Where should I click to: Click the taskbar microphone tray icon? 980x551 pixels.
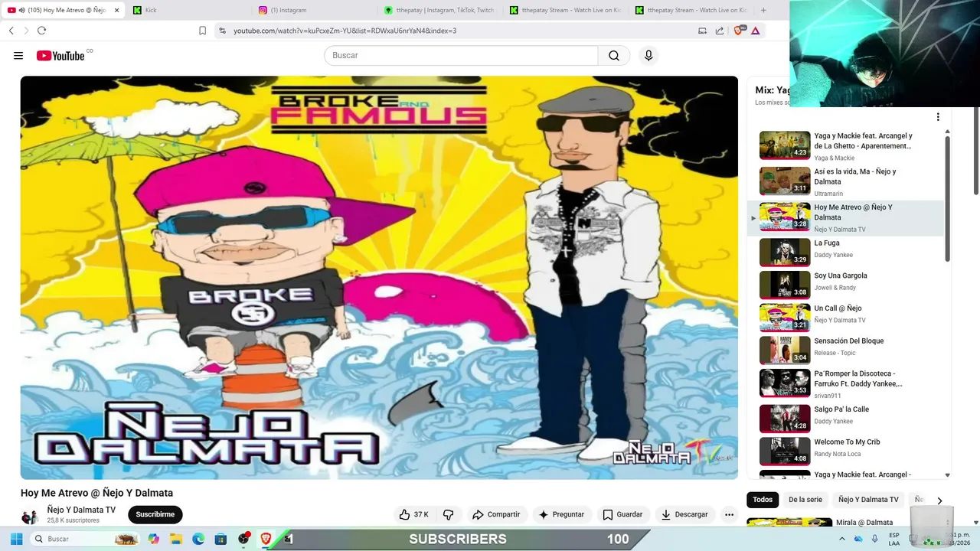(x=874, y=539)
